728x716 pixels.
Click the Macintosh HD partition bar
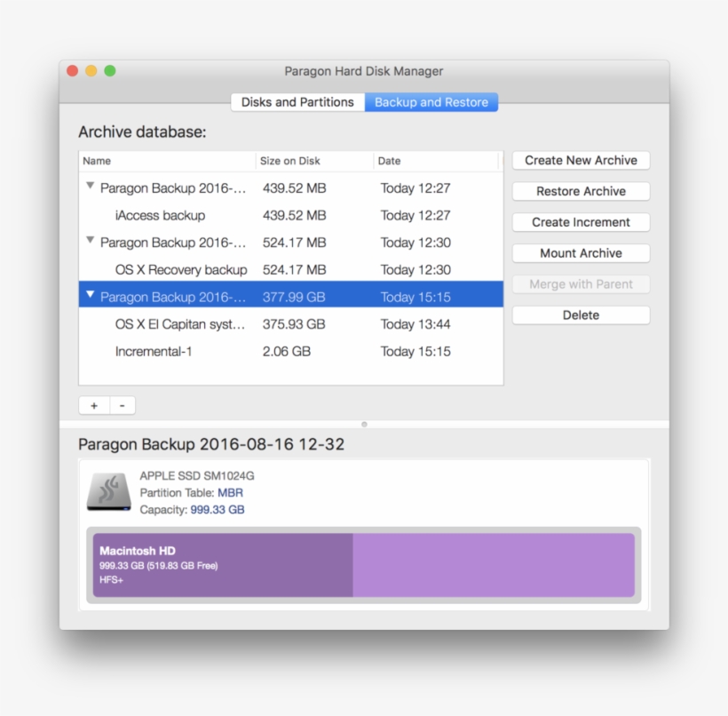(x=222, y=567)
